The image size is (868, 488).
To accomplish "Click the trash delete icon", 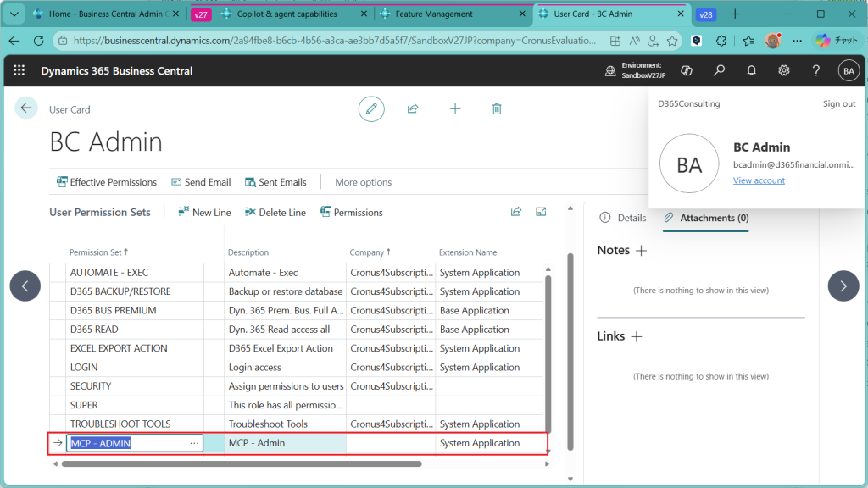I will tap(498, 108).
